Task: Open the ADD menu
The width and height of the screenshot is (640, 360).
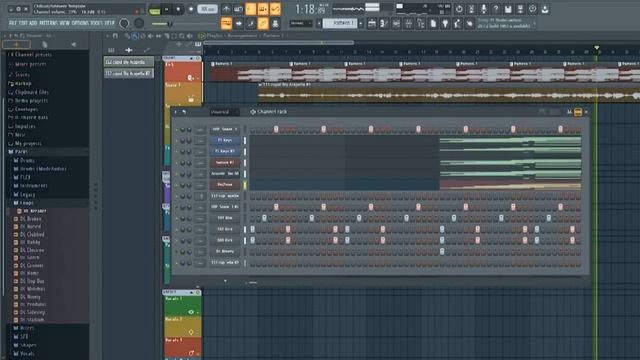Action: 32,23
